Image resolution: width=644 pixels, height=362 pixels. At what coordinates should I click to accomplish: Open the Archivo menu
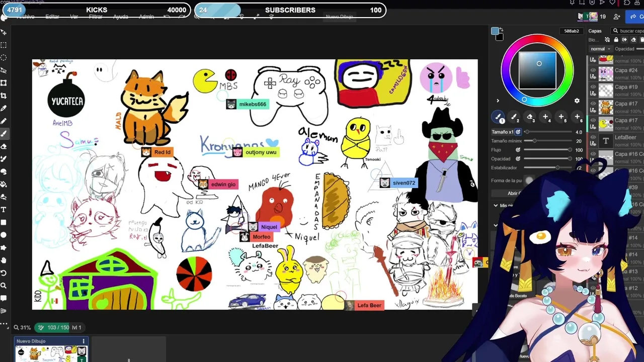click(x=25, y=17)
